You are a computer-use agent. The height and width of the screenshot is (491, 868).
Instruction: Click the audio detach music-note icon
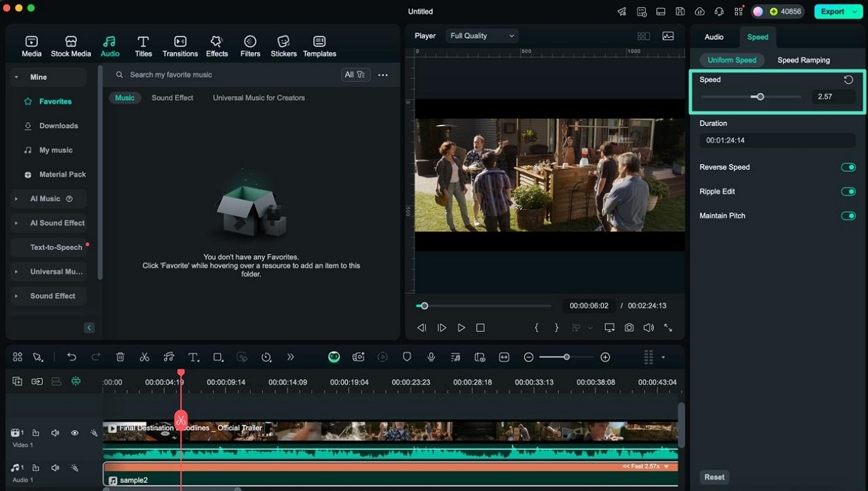pyautogui.click(x=169, y=357)
